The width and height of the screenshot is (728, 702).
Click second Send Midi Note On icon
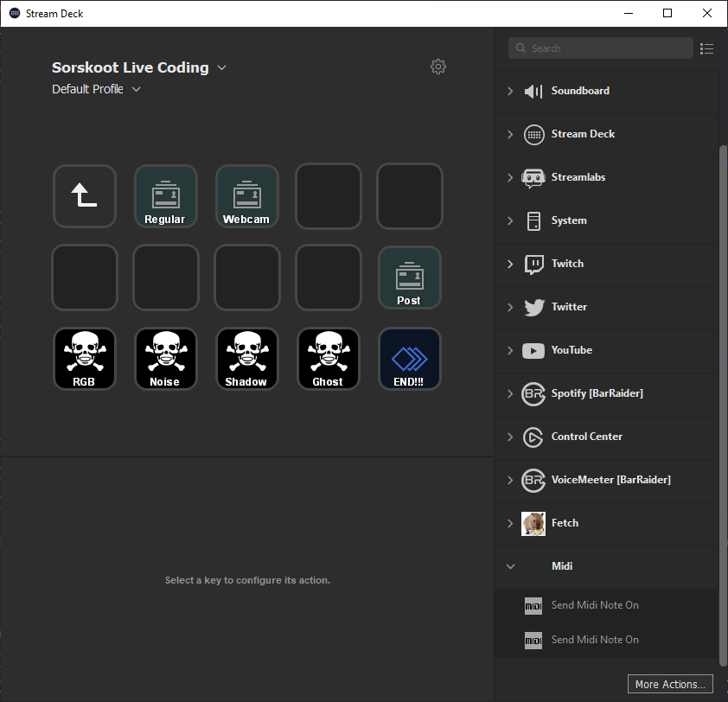point(533,641)
